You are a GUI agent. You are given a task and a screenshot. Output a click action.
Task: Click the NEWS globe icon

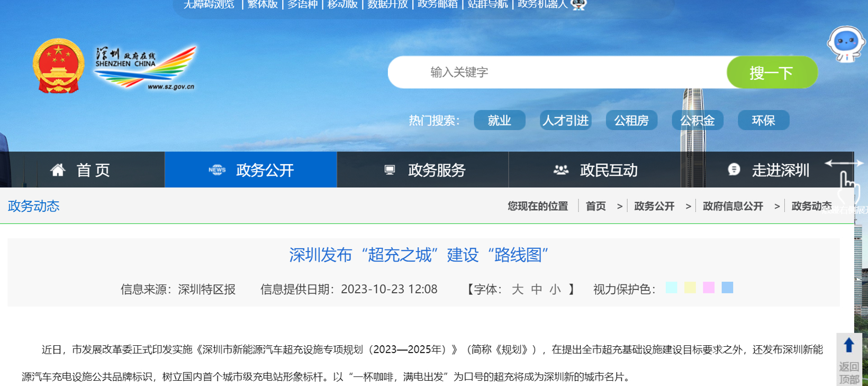click(x=217, y=170)
